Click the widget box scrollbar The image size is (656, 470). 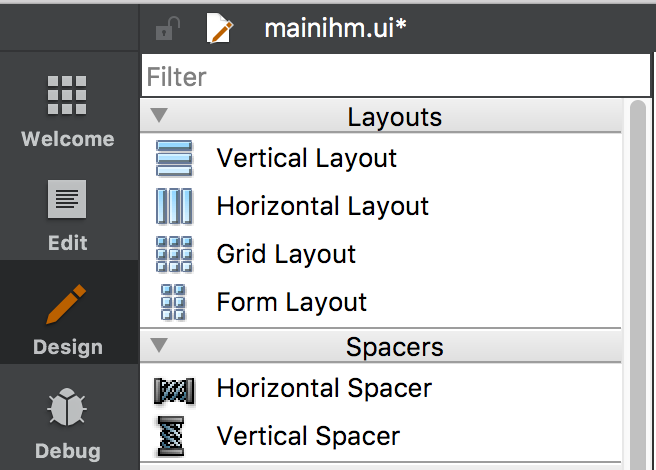click(x=638, y=285)
